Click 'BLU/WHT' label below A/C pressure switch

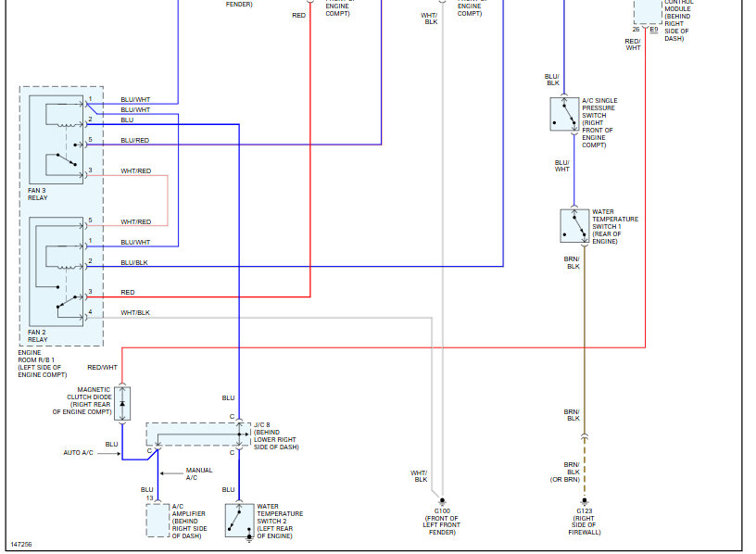click(x=562, y=166)
